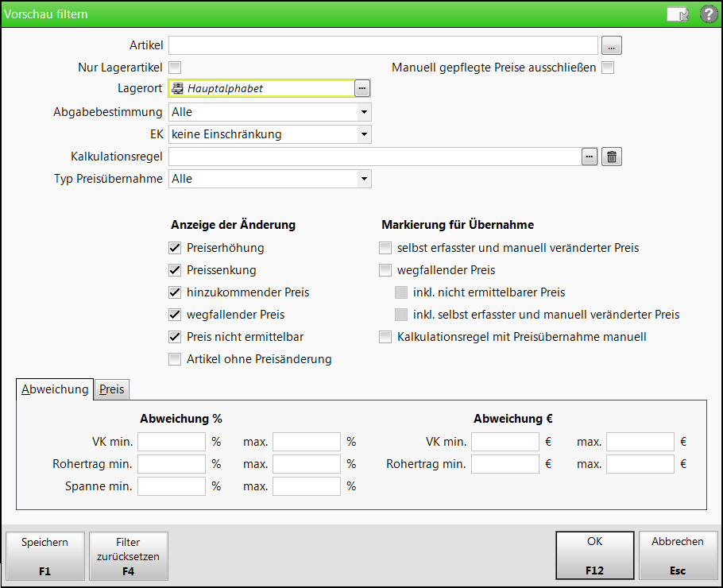Select the Abweichung tab
723x588 pixels.
(55, 389)
